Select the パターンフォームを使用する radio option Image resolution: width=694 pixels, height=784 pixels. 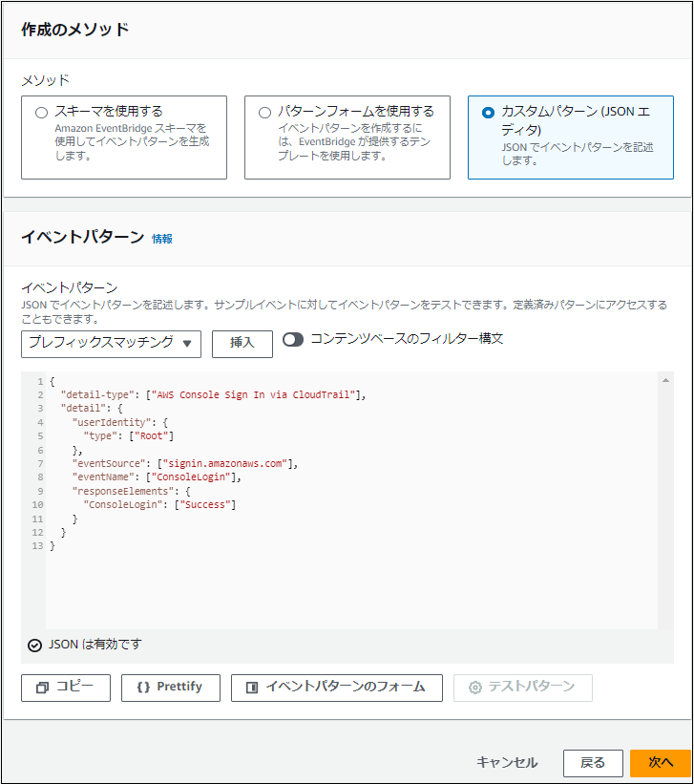click(265, 113)
